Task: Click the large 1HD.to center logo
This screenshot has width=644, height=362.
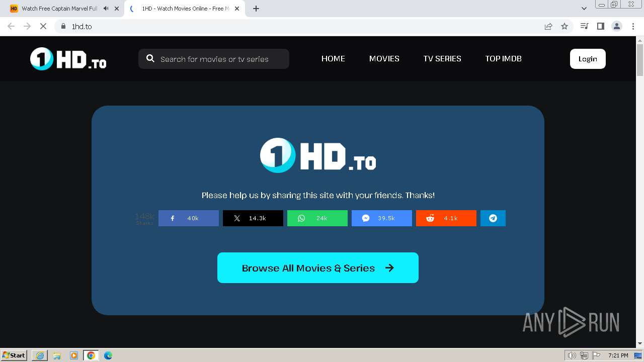Action: [318, 155]
